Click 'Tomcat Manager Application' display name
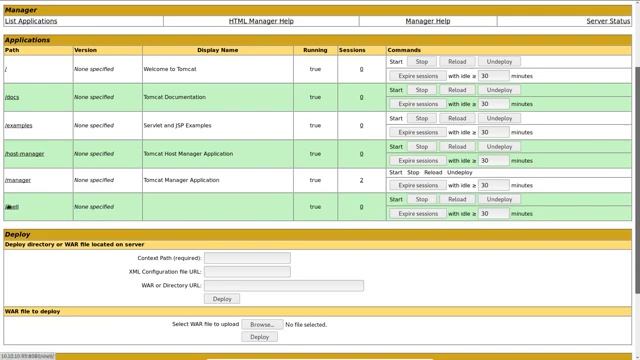 (x=181, y=180)
